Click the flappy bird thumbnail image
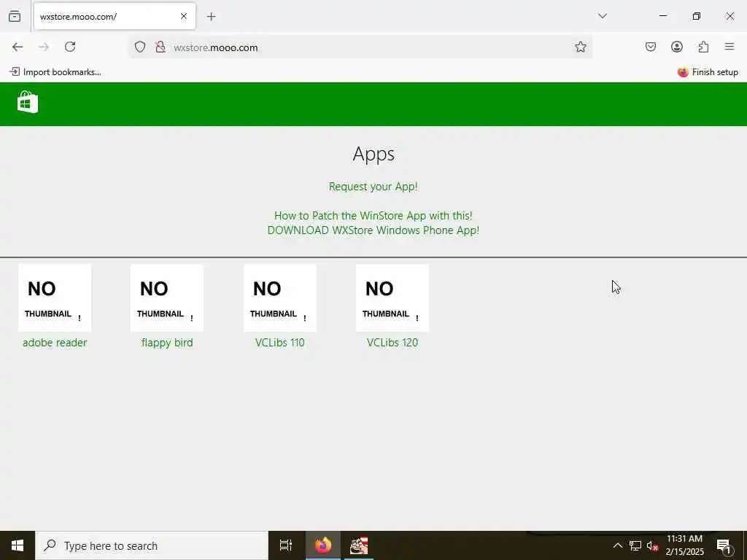The image size is (747, 560). 167,298
